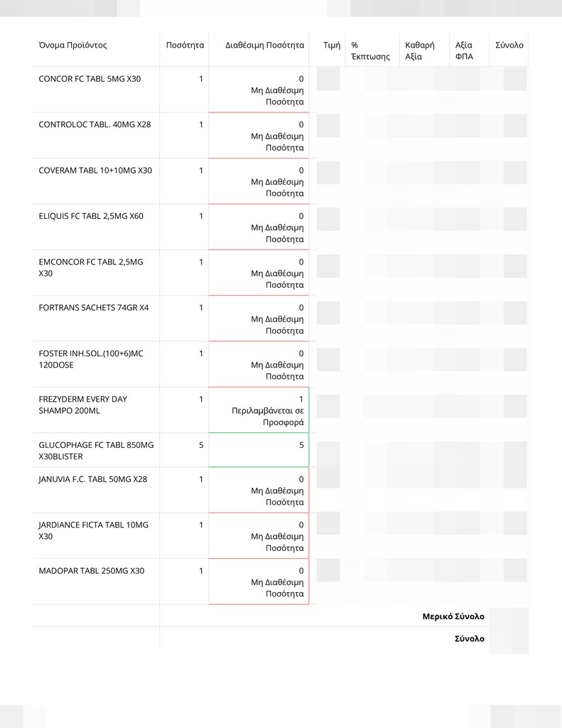This screenshot has width=562, height=728.
Task: Select the COVERAM TABL 10+10MG X30 row
Action: tap(95, 171)
